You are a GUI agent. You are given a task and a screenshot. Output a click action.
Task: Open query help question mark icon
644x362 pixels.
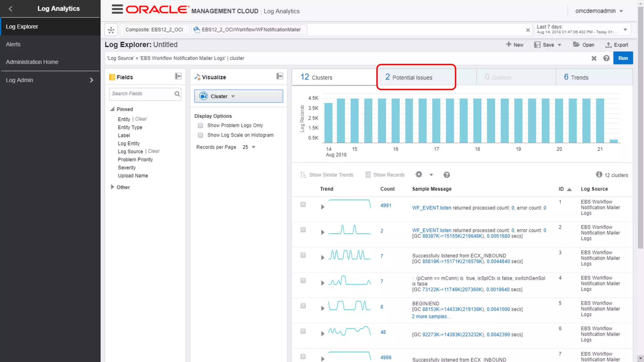(606, 58)
